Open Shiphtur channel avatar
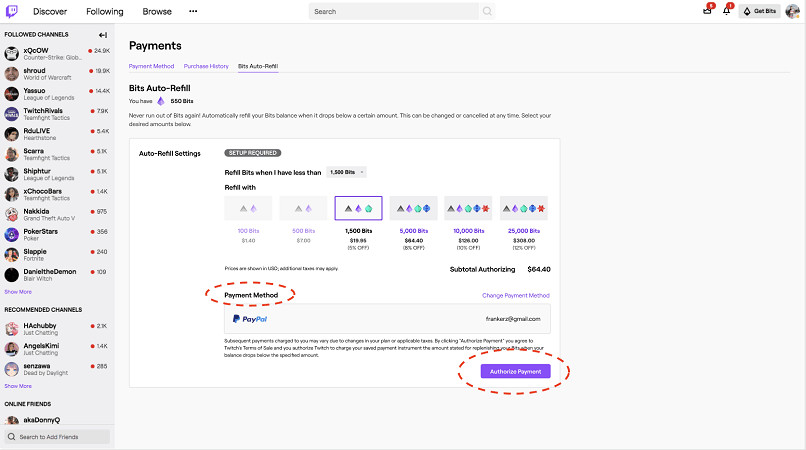806x450 pixels. [x=11, y=174]
